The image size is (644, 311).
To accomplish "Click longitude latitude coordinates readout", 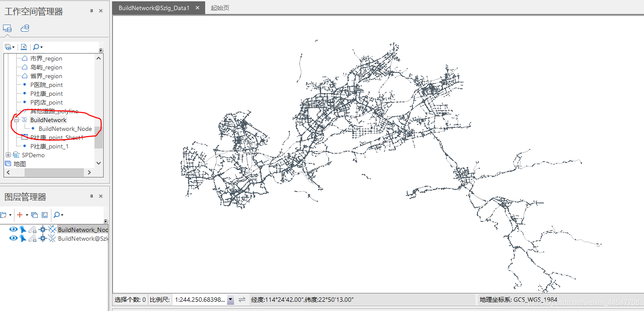I will click(x=302, y=300).
